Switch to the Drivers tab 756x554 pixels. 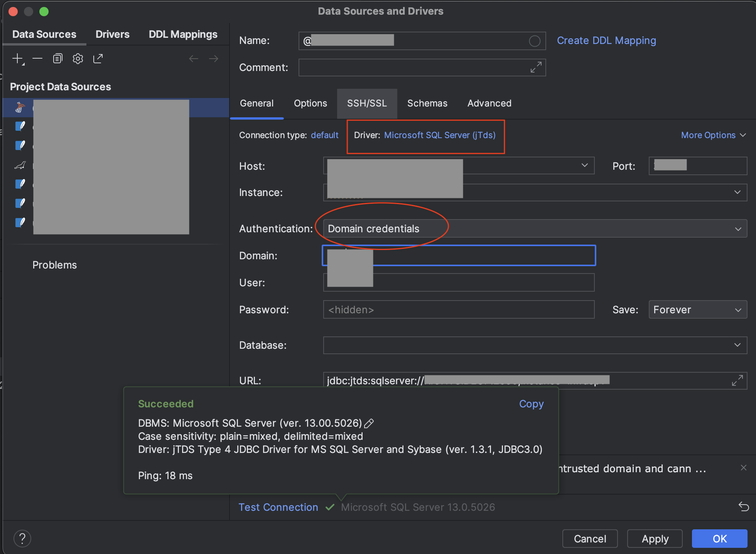pyautogui.click(x=112, y=34)
